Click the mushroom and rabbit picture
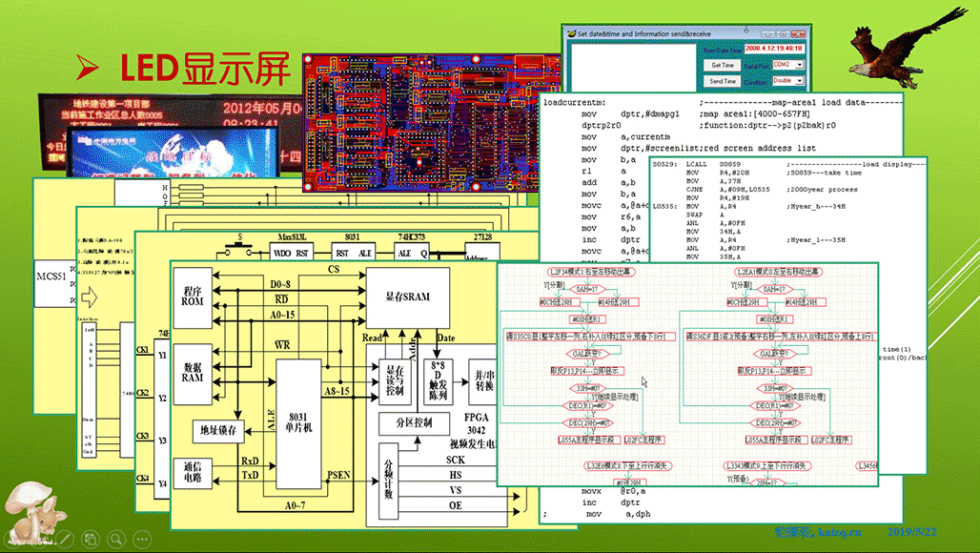Screen dimensions: 980x553 (35, 516)
